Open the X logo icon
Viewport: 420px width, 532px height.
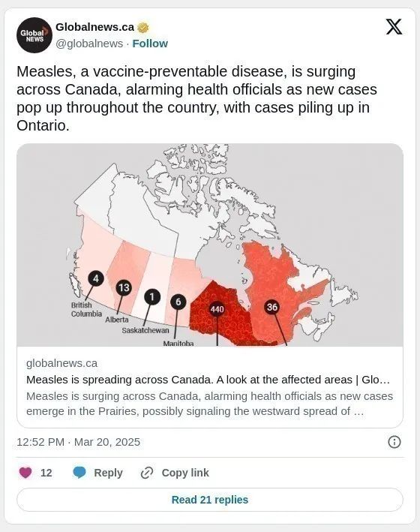[394, 27]
